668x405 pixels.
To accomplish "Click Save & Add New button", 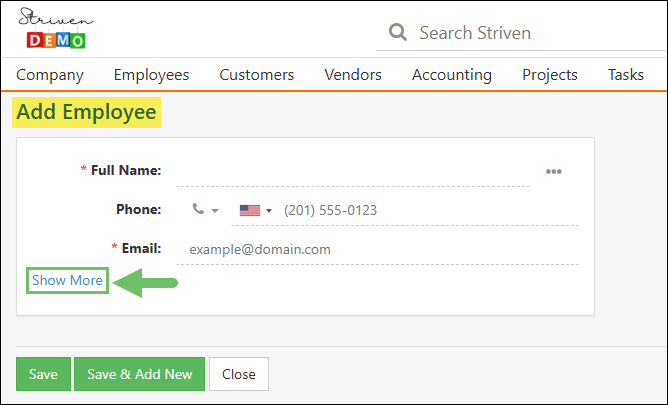I will coord(139,374).
